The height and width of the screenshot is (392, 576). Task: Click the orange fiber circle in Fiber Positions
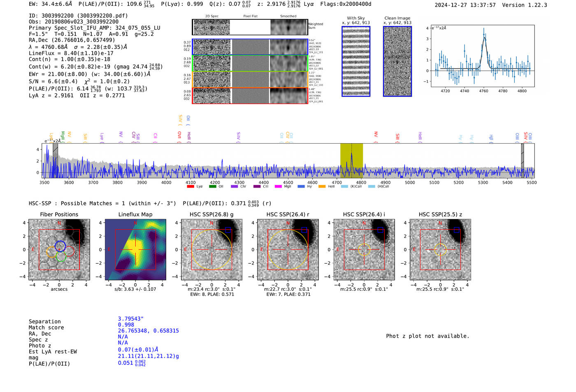(51, 252)
